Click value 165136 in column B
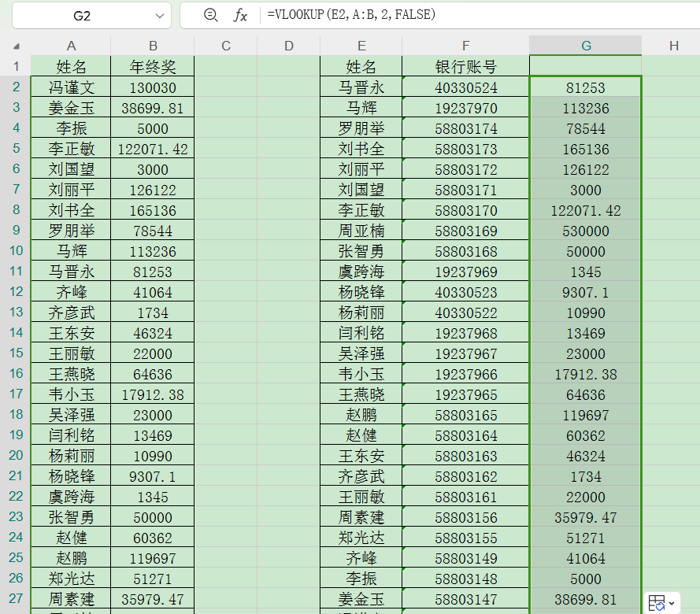This screenshot has width=700, height=614. tap(153, 210)
